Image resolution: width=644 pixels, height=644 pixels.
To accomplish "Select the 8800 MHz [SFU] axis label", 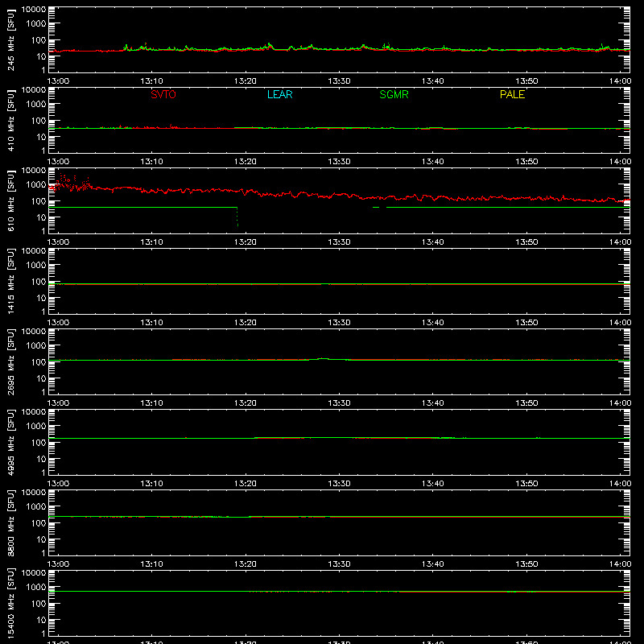I will (x=11, y=522).
